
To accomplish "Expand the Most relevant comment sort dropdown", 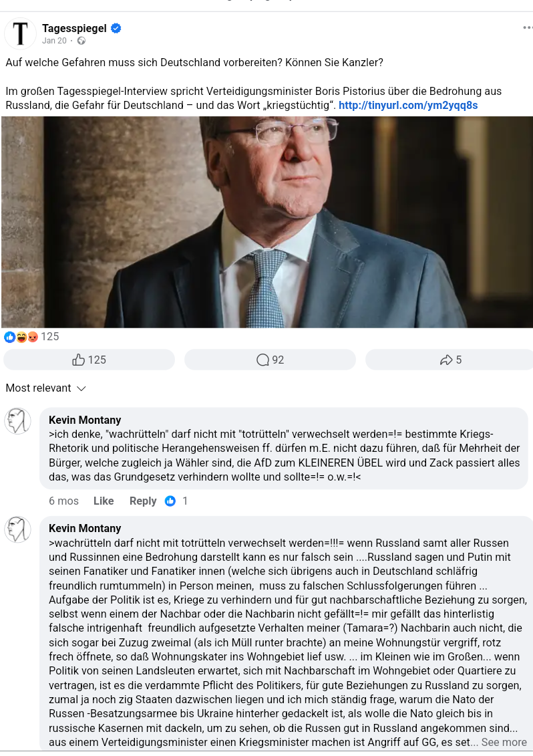I will [x=46, y=388].
